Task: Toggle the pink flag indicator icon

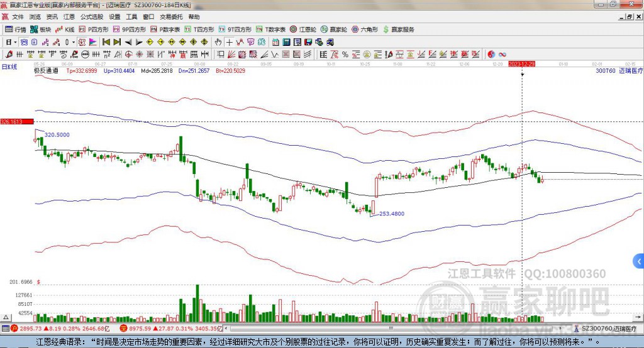Action: point(93,42)
